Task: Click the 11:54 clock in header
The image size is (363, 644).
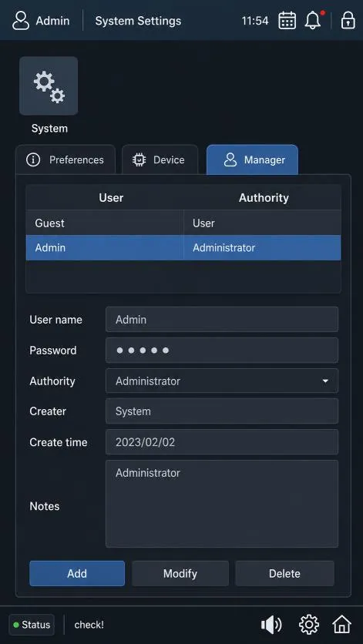Action: tap(255, 21)
